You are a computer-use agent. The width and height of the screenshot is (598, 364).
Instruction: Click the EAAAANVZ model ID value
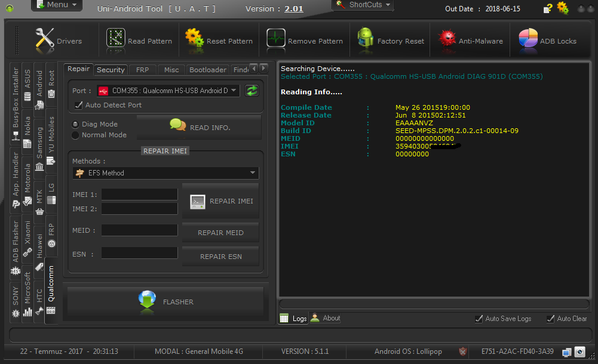414,123
